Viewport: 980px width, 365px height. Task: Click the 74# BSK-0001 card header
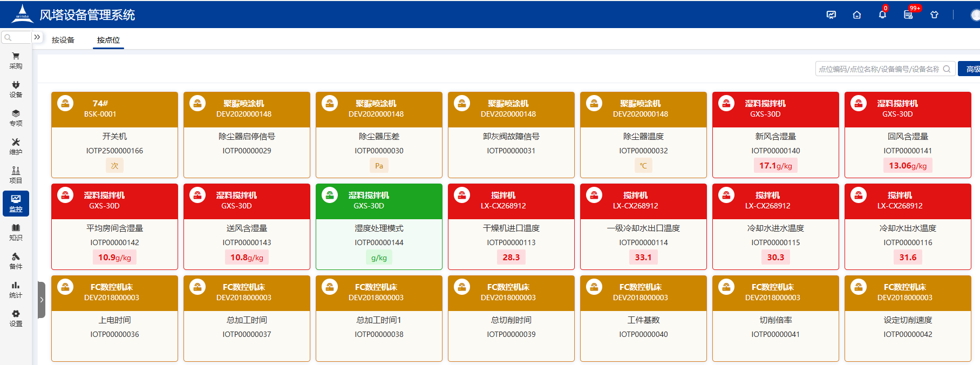pyautogui.click(x=114, y=110)
